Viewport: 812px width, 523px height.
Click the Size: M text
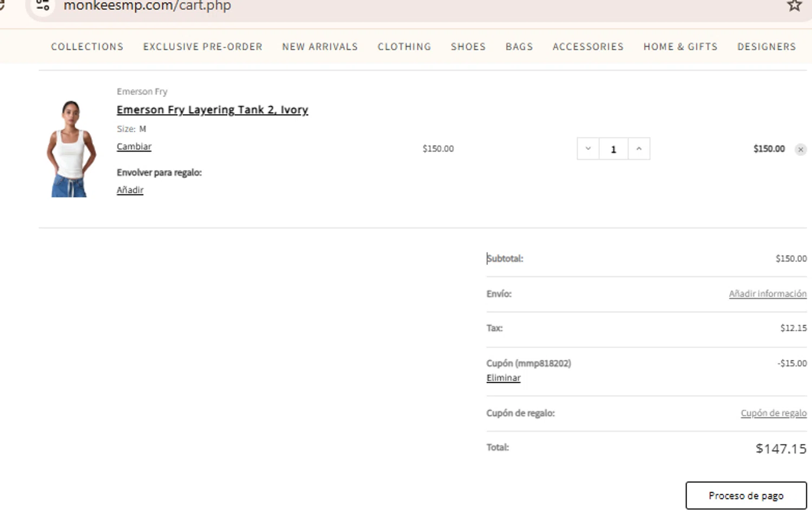pos(132,129)
